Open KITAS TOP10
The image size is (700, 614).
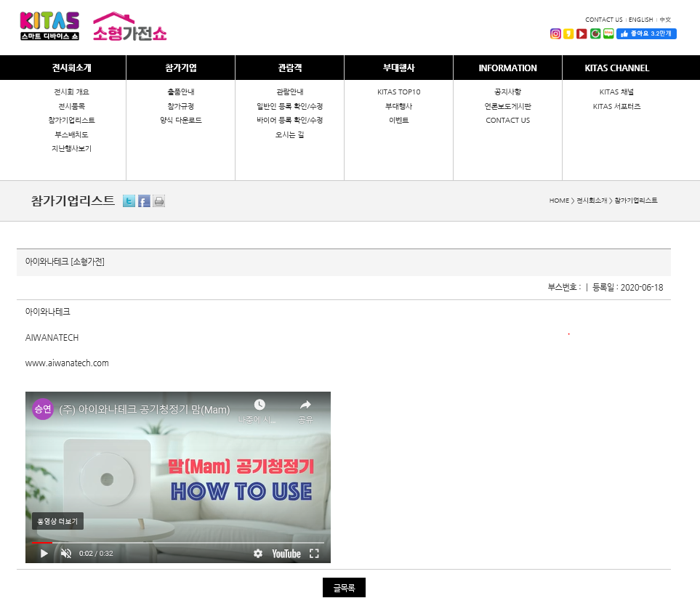tap(398, 92)
